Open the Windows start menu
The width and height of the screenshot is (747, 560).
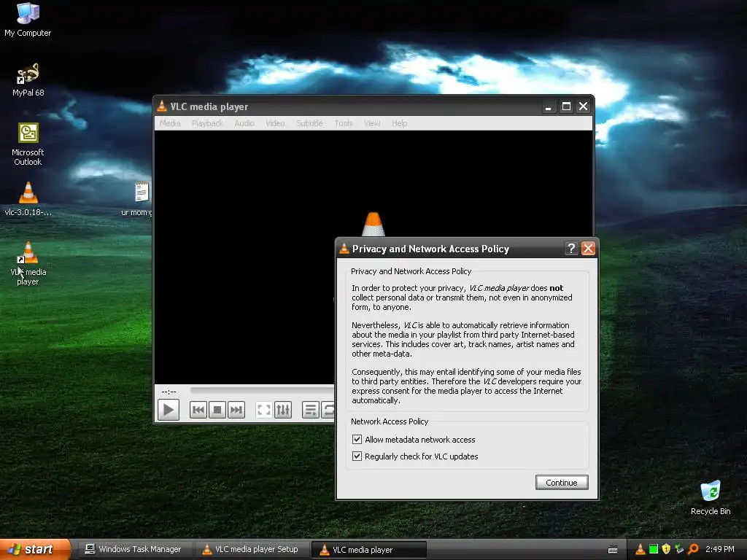[36, 549]
